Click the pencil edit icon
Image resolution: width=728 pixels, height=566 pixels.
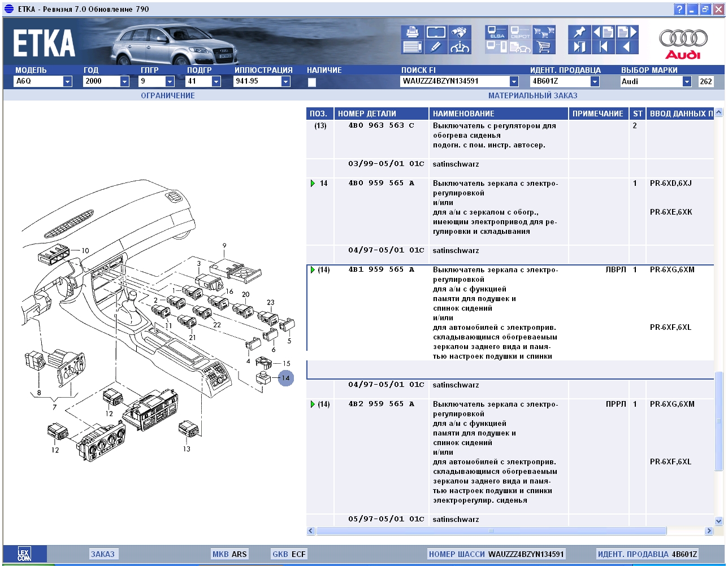[436, 47]
